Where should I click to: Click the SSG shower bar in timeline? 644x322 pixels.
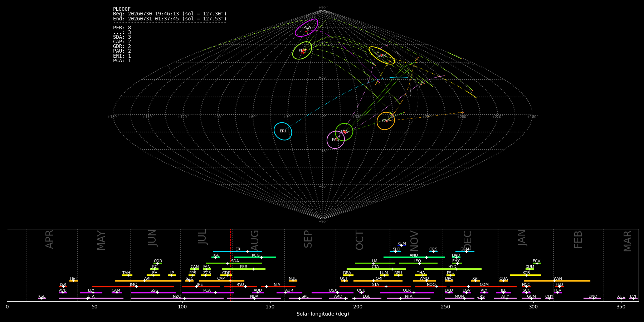coord(153,293)
